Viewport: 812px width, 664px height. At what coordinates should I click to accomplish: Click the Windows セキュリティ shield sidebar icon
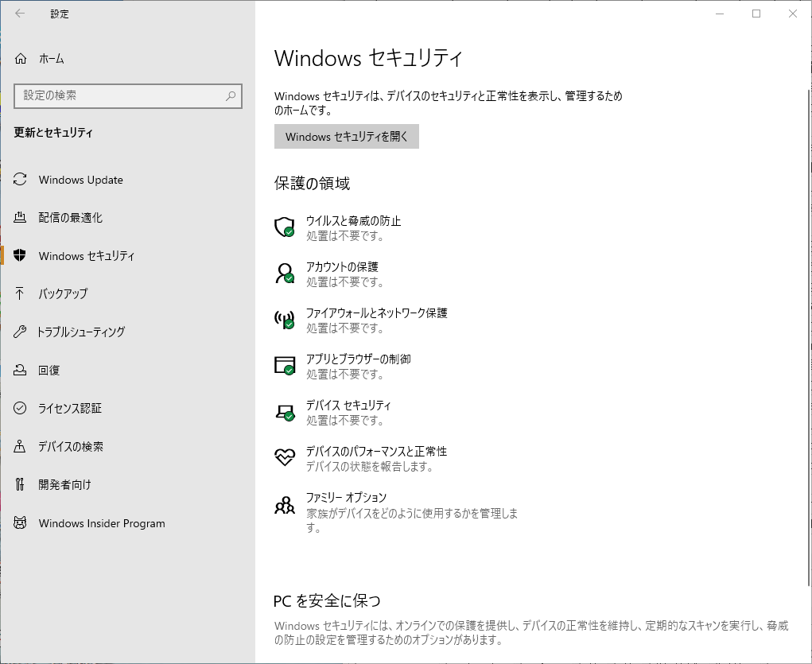[20, 255]
